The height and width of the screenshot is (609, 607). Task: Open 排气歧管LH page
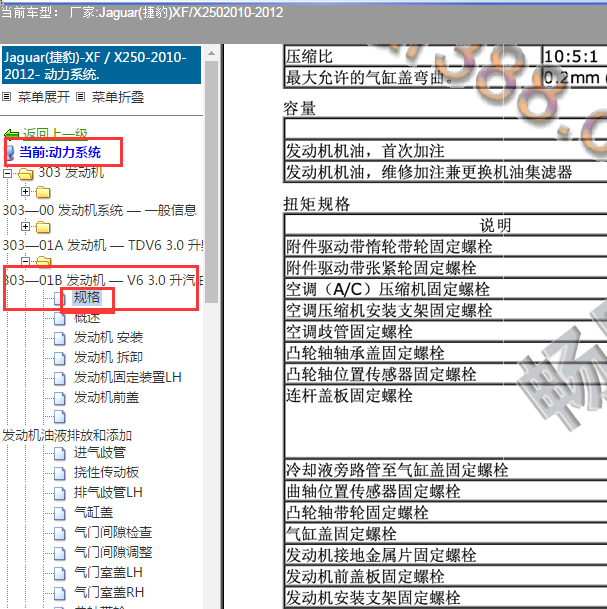click(108, 492)
